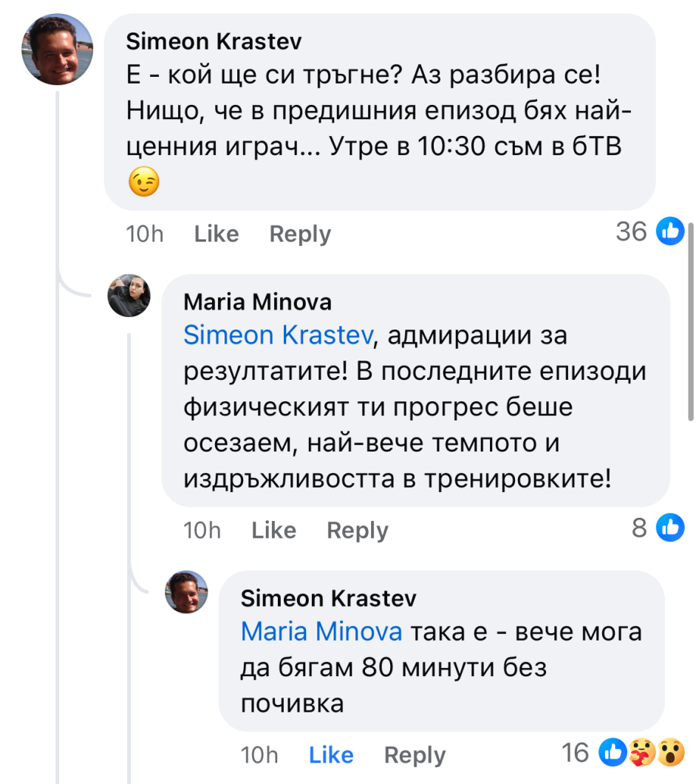
Task: Click the blue thumbs-up icon beside 36
Action: (671, 232)
